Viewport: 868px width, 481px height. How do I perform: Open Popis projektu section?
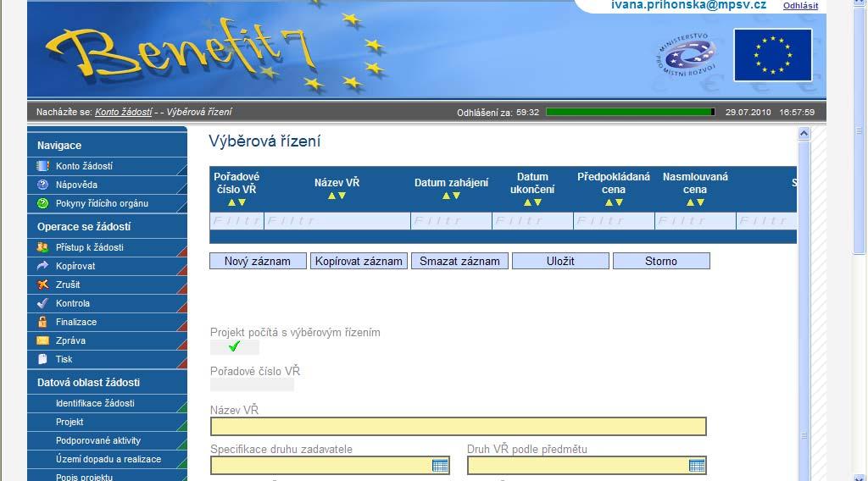84,477
